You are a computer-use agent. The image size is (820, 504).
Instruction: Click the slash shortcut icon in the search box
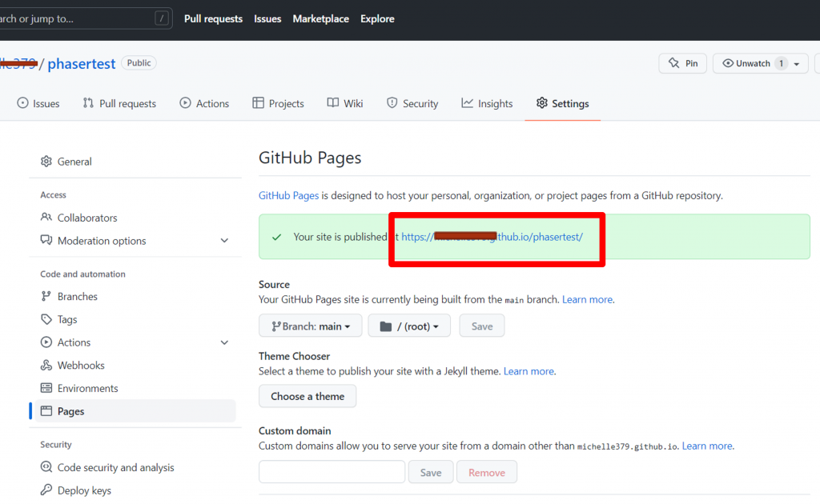click(x=162, y=19)
